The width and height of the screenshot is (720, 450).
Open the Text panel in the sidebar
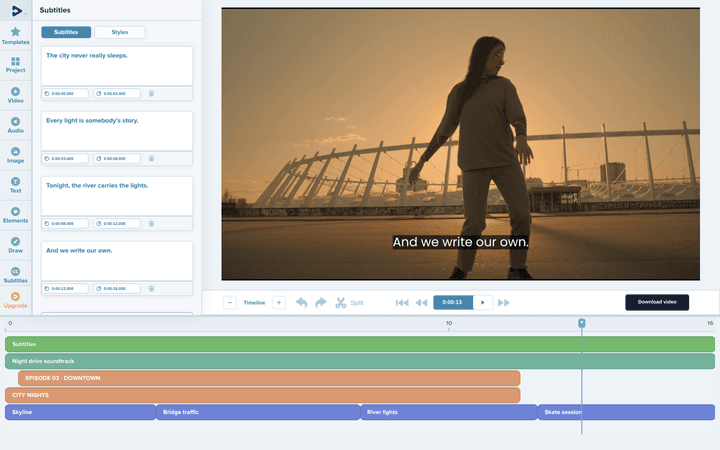tap(16, 185)
